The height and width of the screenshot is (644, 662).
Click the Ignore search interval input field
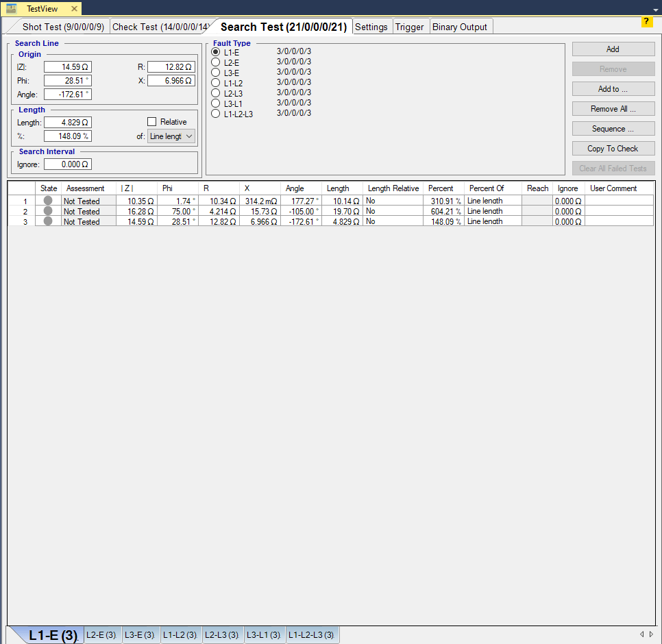pos(68,164)
